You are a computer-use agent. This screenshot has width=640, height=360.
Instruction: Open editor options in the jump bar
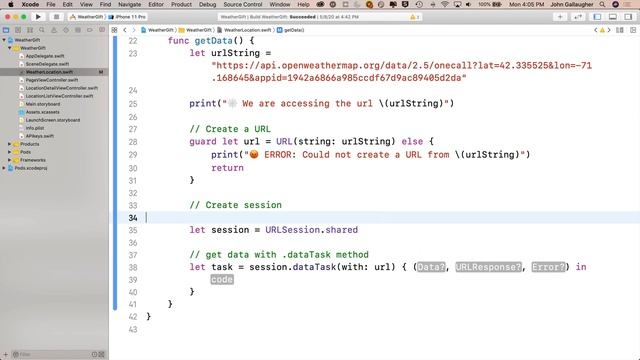click(x=620, y=30)
